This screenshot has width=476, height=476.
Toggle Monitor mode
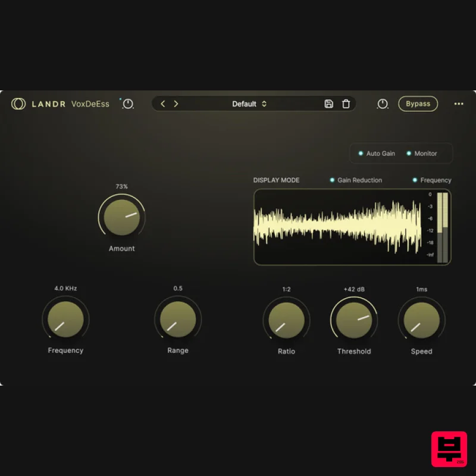pos(421,154)
